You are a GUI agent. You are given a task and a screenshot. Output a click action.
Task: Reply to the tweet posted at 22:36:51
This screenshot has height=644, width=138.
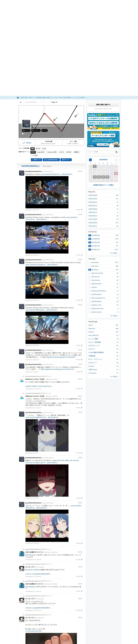(77, 372)
